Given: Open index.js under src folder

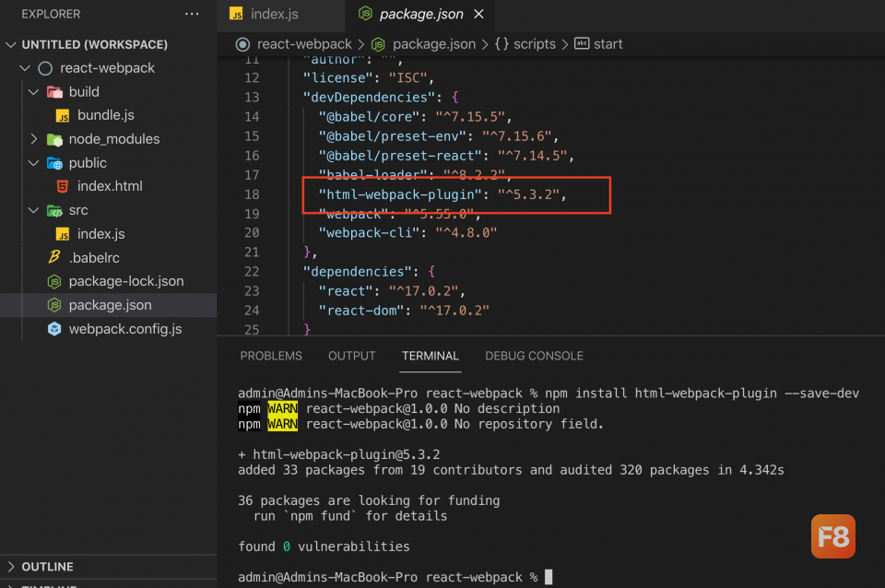Looking at the screenshot, I should click(101, 233).
